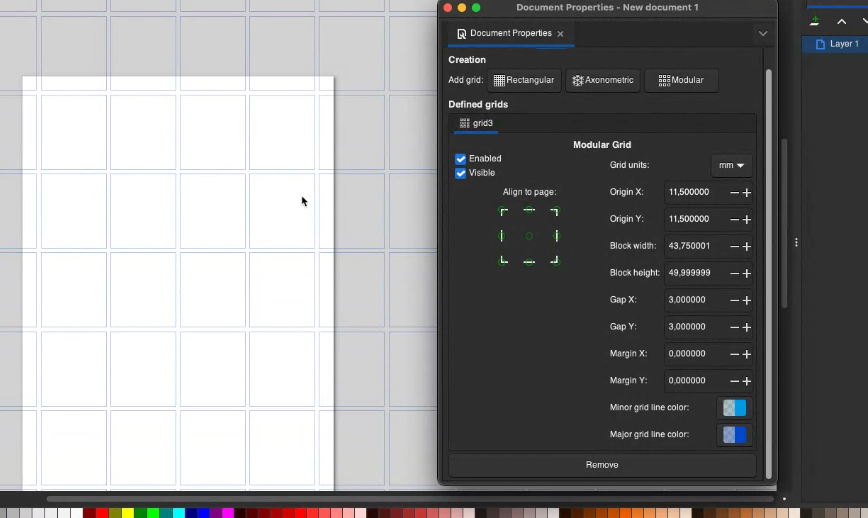Toggle the Enabled checkbox
868x518 pixels.
pos(461,159)
